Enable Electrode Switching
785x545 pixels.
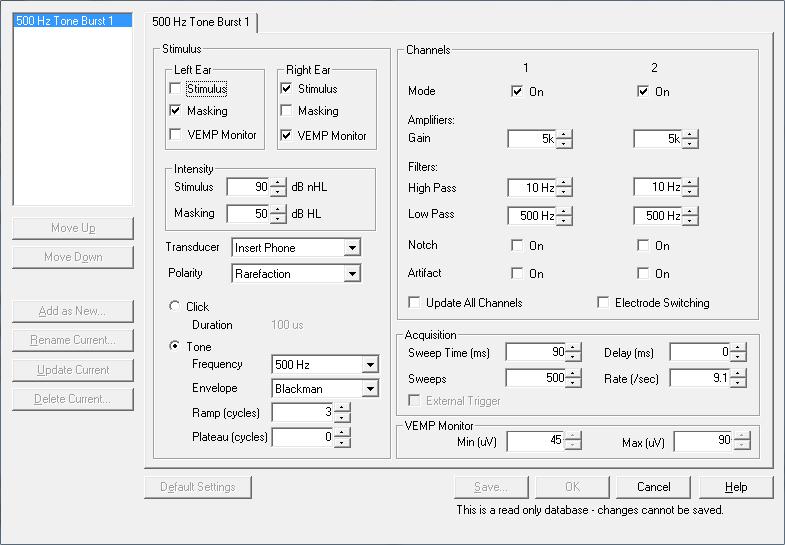(603, 303)
